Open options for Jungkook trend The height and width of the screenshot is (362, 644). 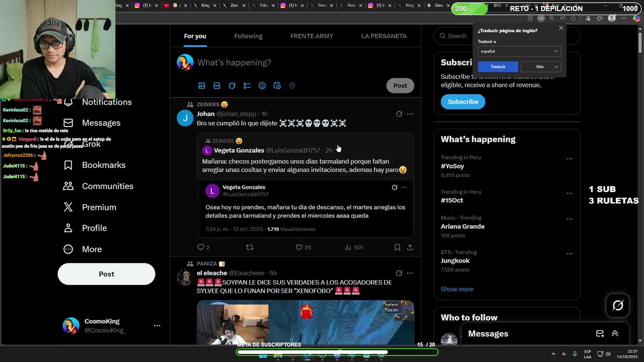click(569, 254)
